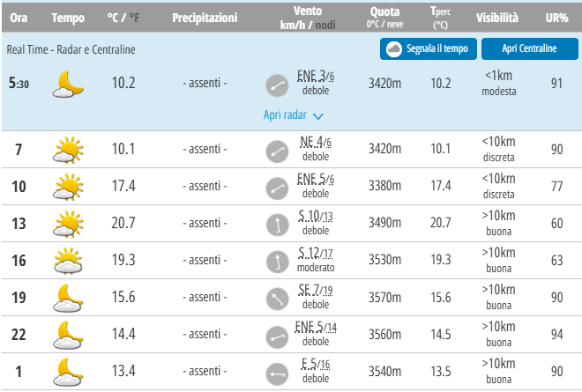Switch temperature unit to °C
The width and height of the screenshot is (582, 392).
tap(113, 18)
